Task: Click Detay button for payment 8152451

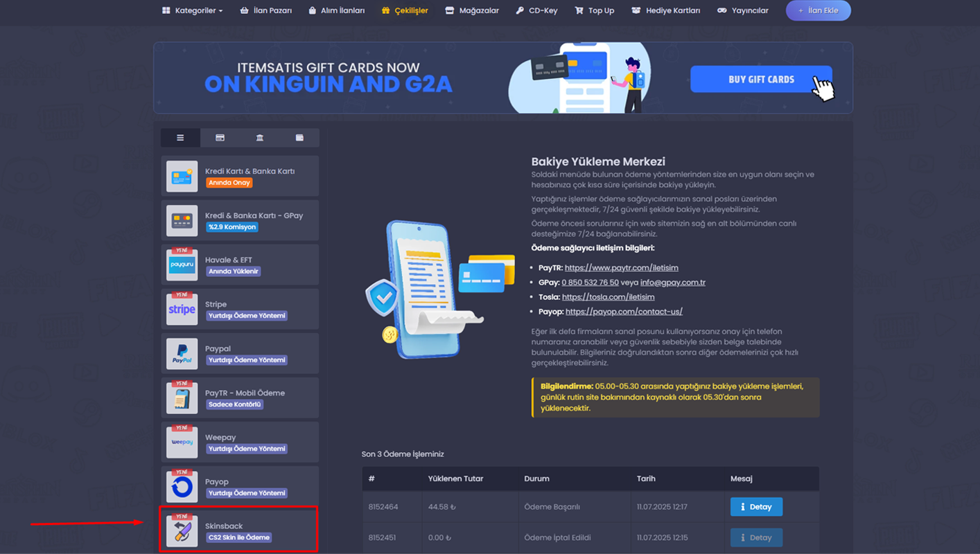Action: click(x=756, y=537)
